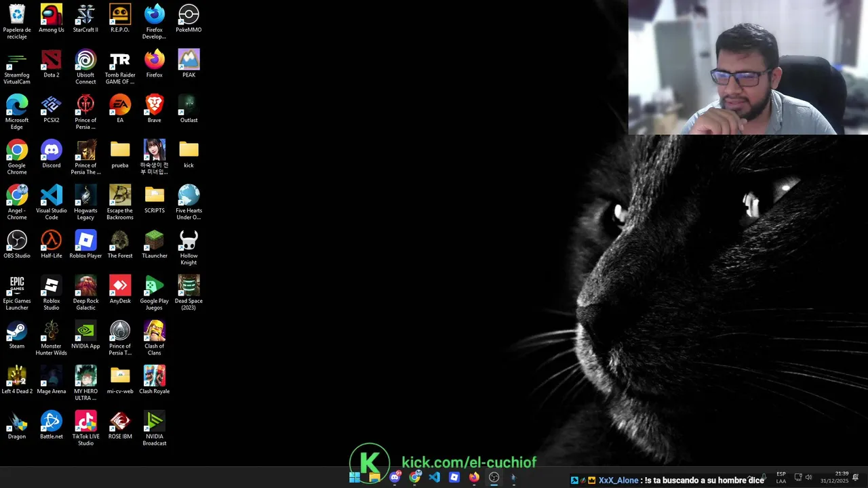Select the Escape the Backrooms icon
Screen dimensions: 868x488
pyautogui.click(x=120, y=202)
